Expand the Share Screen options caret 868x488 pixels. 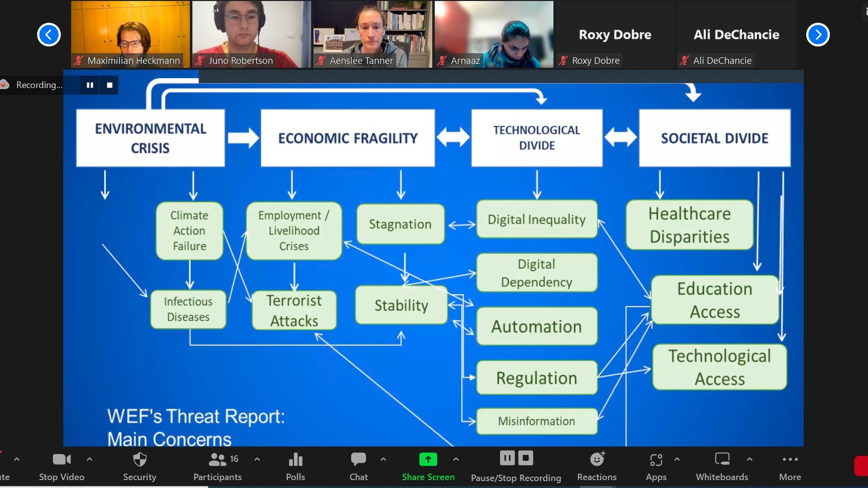point(456,459)
